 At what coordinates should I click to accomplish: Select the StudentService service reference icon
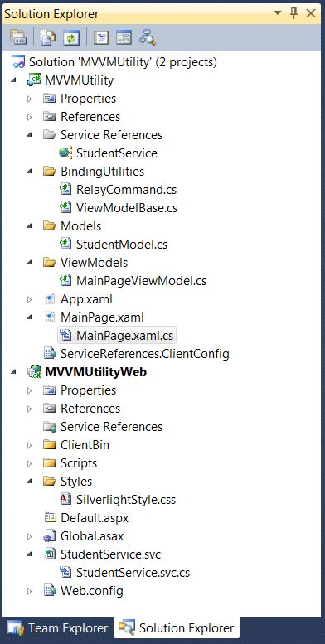65,153
